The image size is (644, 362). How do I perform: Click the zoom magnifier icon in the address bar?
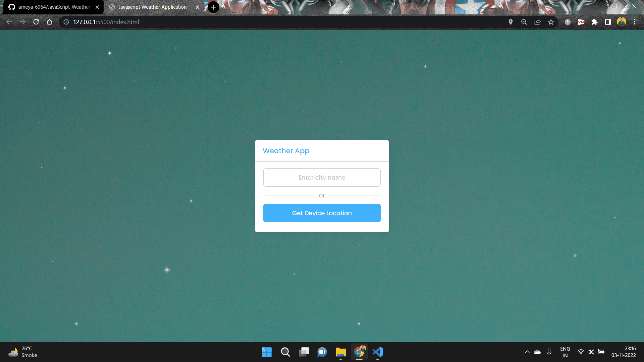(524, 22)
